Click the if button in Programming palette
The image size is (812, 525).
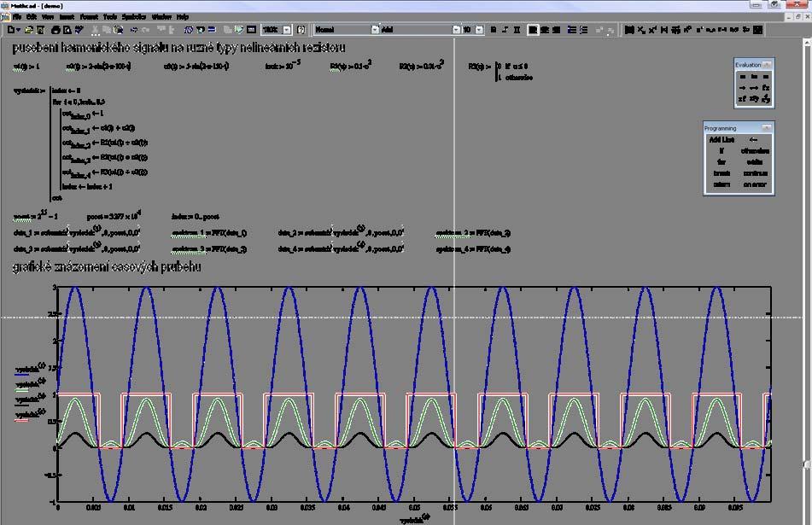[721, 150]
